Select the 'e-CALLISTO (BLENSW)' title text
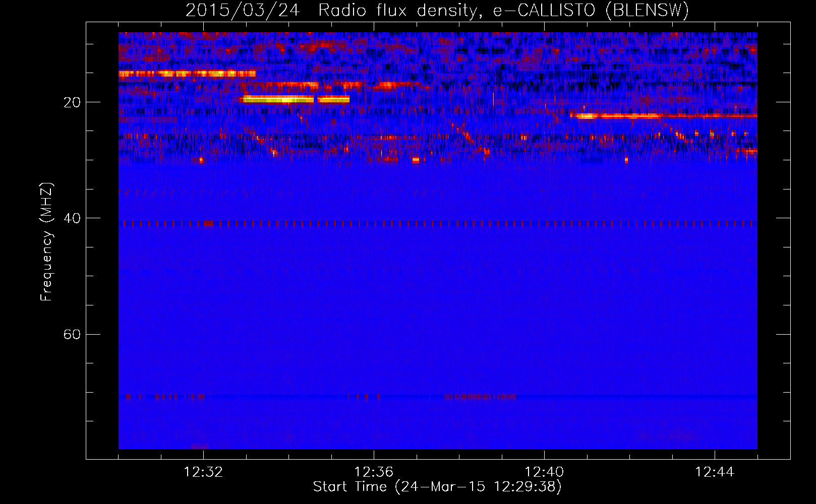 click(591, 10)
